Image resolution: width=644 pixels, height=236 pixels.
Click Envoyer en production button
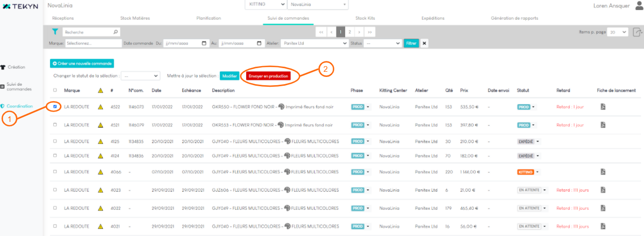pos(268,76)
